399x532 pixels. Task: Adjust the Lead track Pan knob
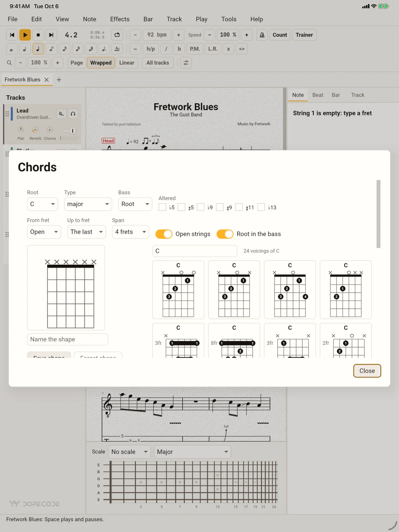click(21, 130)
